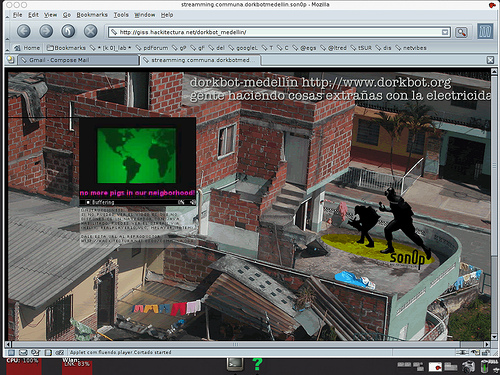This screenshot has width=500, height=375.
Task: Open the Bookmarks folder in toolbar
Action: pyautogui.click(x=66, y=48)
